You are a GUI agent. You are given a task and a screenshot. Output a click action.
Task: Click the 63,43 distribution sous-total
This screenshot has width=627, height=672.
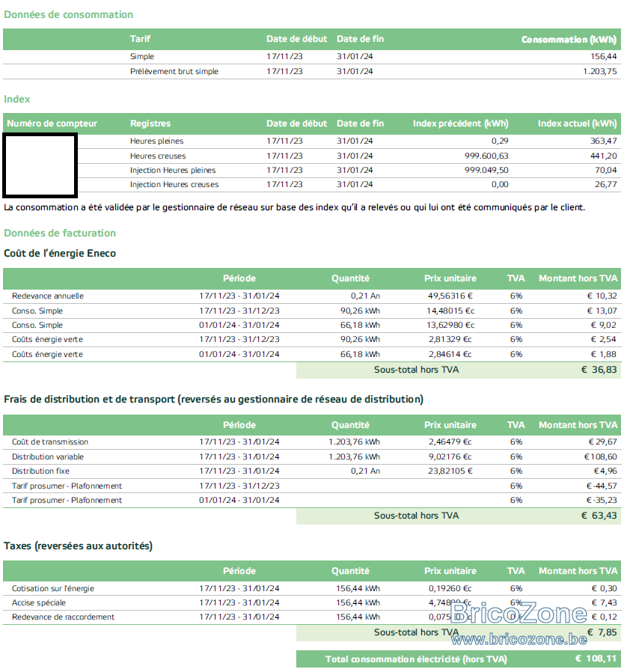[x=599, y=516]
